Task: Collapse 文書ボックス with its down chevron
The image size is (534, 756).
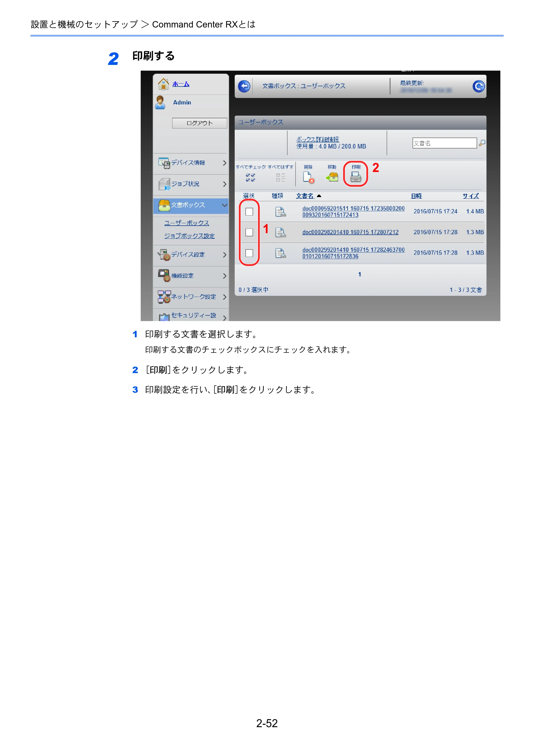Action: [x=225, y=205]
